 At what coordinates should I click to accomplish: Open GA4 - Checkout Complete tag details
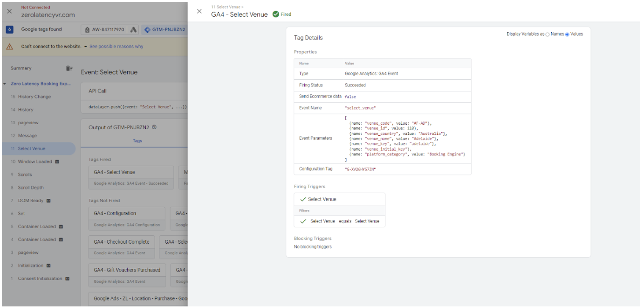tap(122, 241)
